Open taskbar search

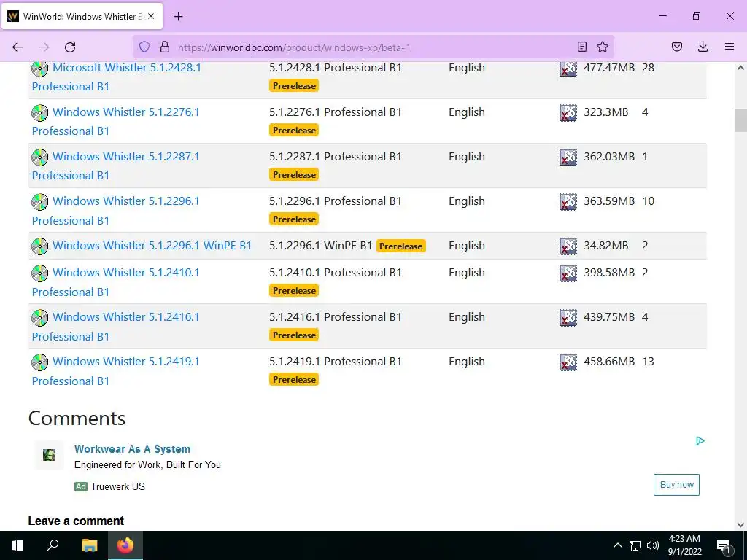pos(53,545)
